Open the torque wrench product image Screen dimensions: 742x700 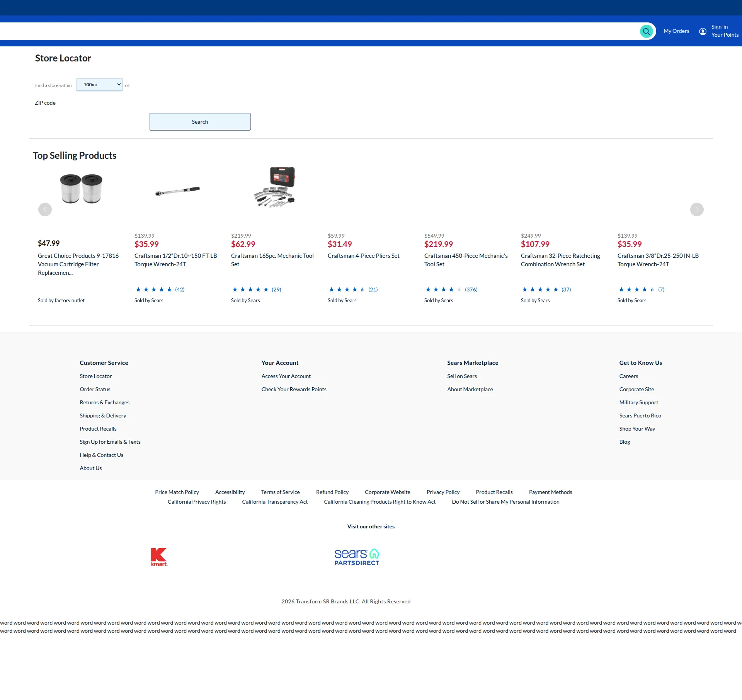pyautogui.click(x=177, y=191)
